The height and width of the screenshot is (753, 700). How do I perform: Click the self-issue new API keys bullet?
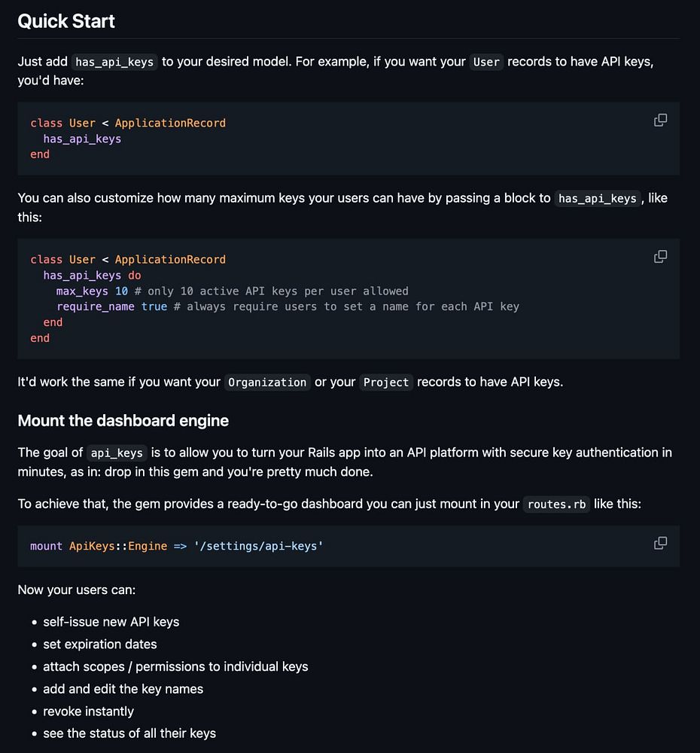click(x=111, y=621)
